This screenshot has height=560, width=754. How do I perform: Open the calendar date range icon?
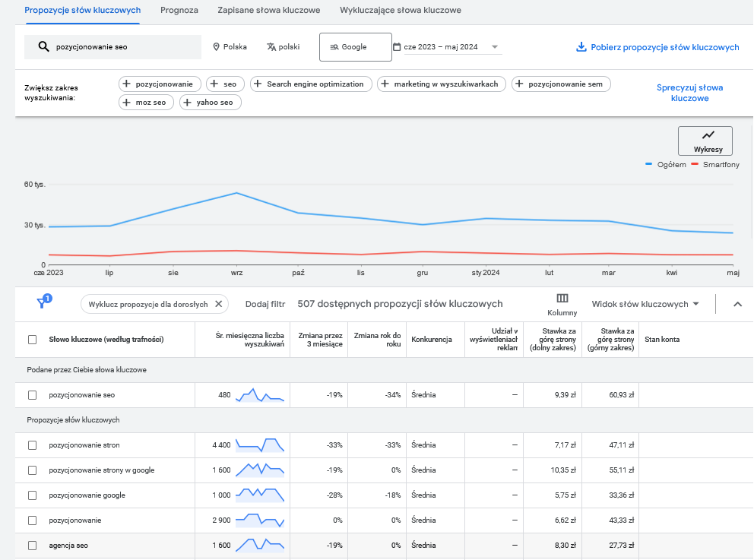coord(397,46)
